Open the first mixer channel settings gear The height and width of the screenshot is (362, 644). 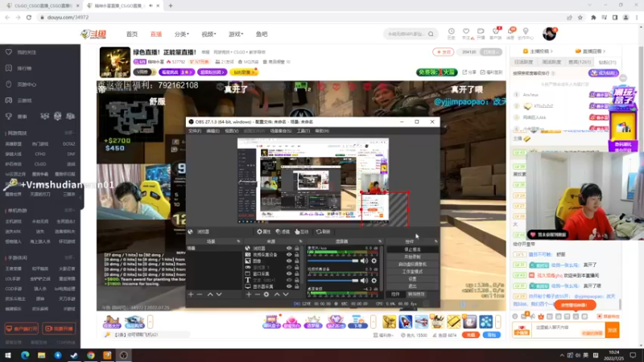374,261
